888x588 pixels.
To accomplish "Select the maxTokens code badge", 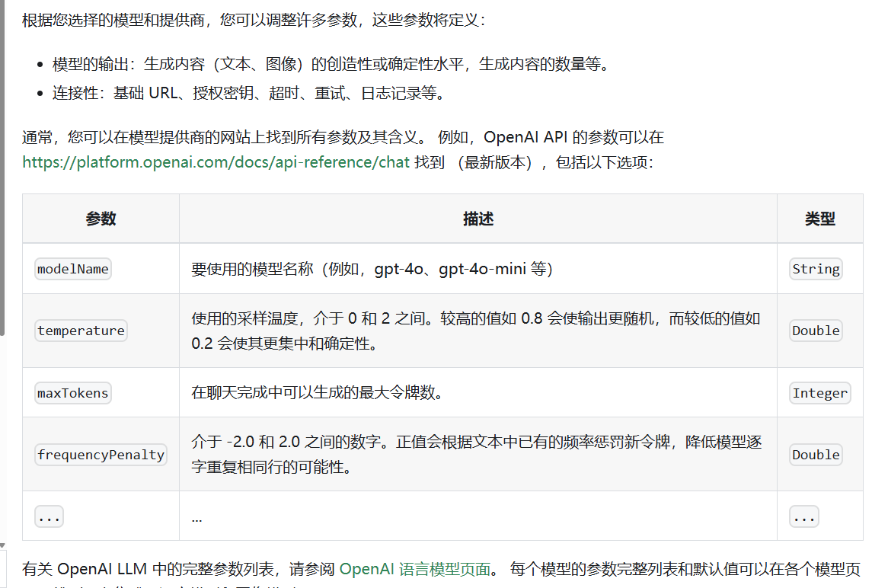I will click(72, 392).
